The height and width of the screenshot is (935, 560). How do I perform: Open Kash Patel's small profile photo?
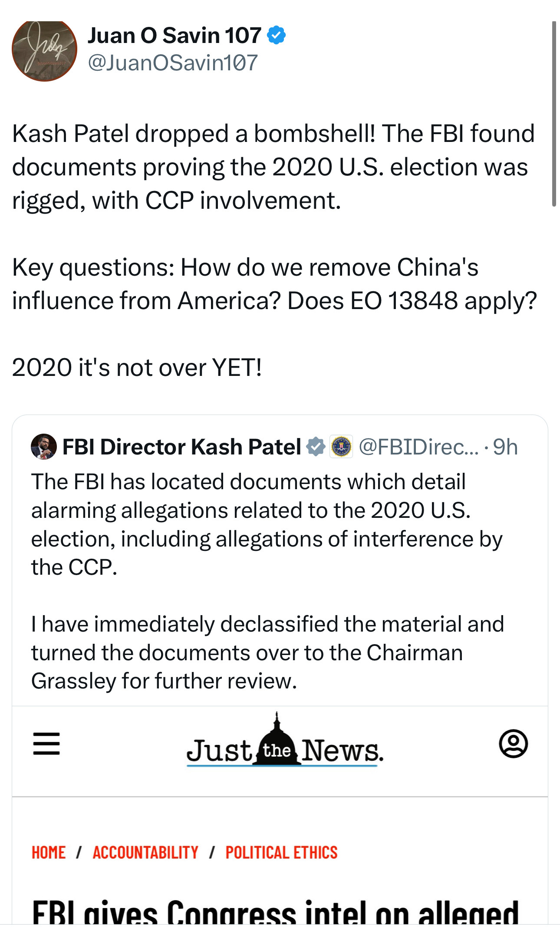pyautogui.click(x=43, y=446)
